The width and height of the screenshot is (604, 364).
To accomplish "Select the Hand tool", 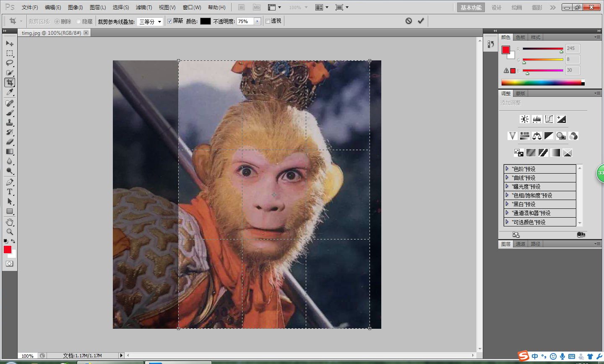I will point(10,222).
